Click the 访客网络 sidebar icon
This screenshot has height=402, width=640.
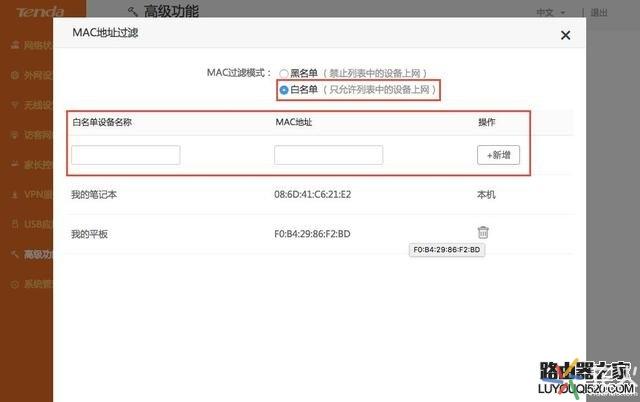click(x=14, y=135)
